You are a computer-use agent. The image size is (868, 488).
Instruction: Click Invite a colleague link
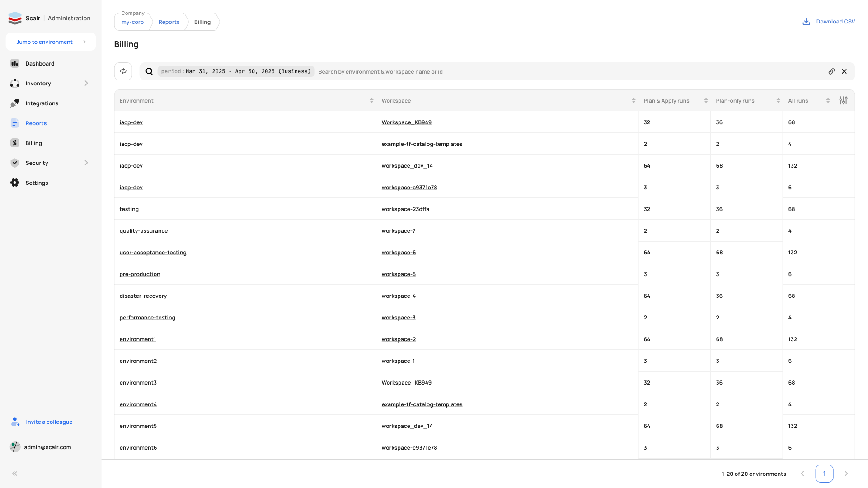tap(49, 422)
